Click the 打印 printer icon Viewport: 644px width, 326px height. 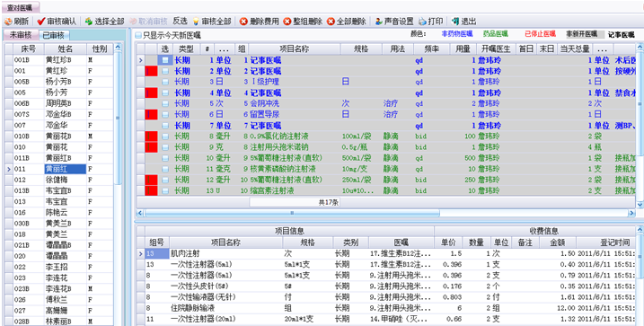(x=422, y=22)
